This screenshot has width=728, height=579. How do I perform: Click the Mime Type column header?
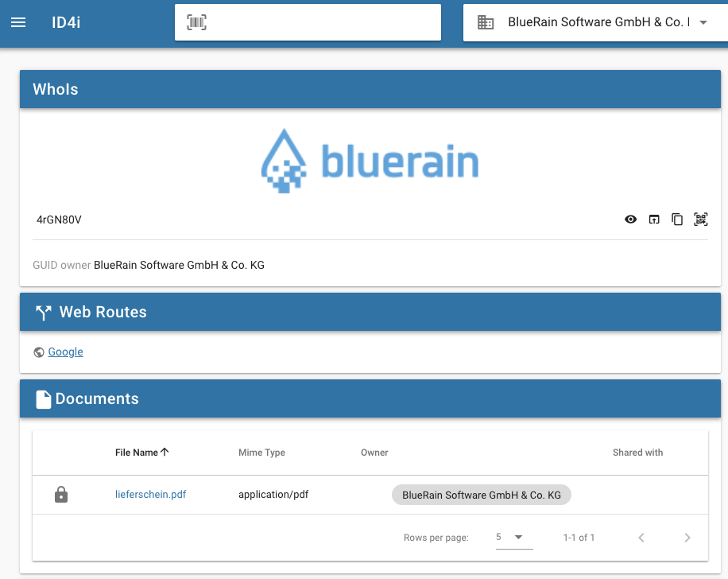[261, 453]
